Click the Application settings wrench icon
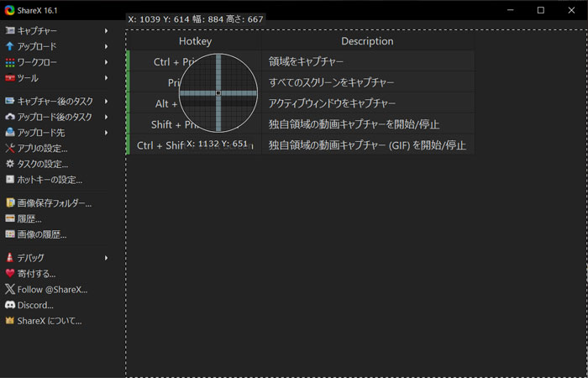 pyautogui.click(x=10, y=149)
